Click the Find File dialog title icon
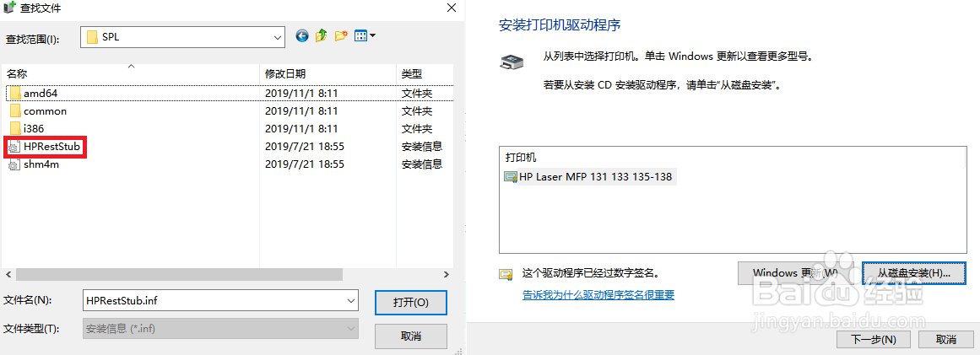 pyautogui.click(x=9, y=8)
